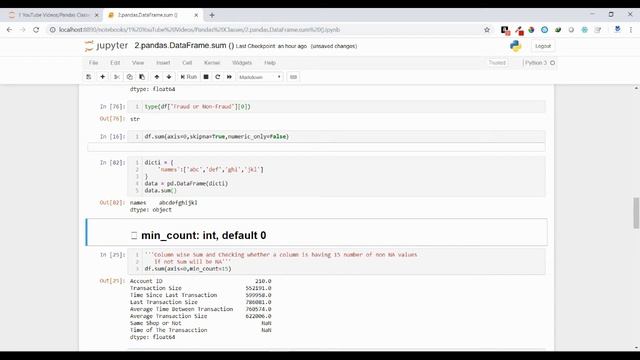Open the File menu
Screen dimensions: 640x360
coord(93,62)
